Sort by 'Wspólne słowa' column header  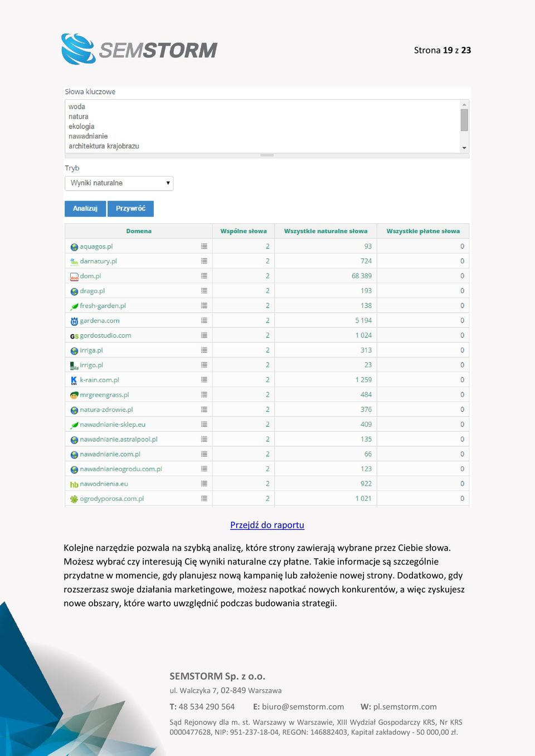(x=244, y=231)
